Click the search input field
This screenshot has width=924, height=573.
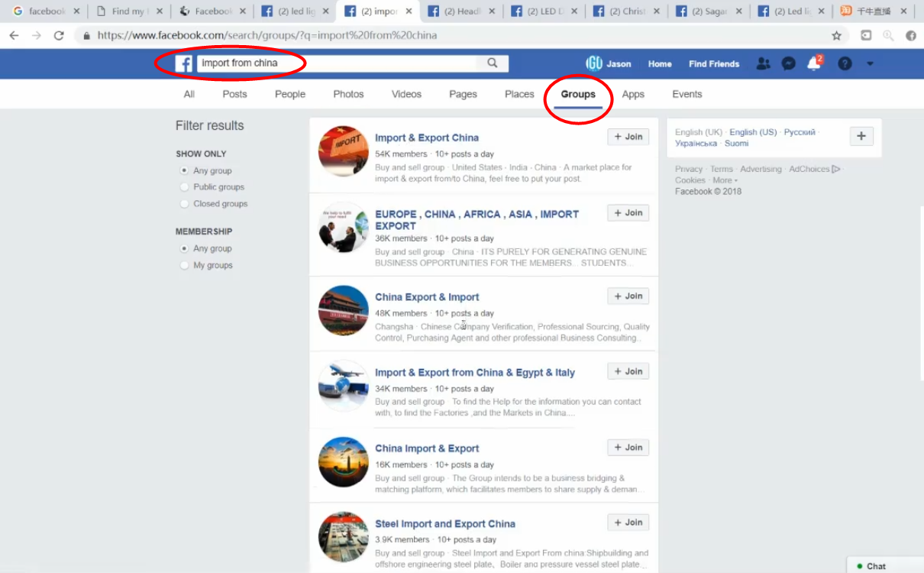click(337, 63)
